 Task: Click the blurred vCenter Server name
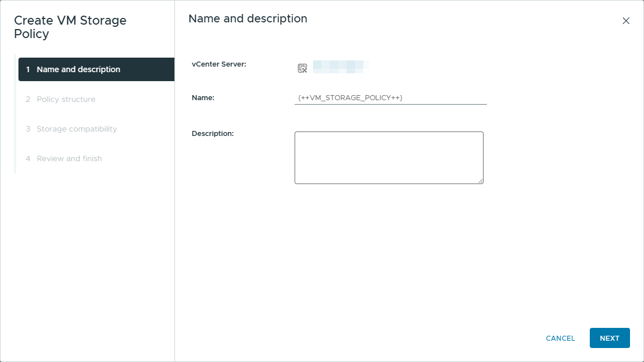(x=340, y=67)
